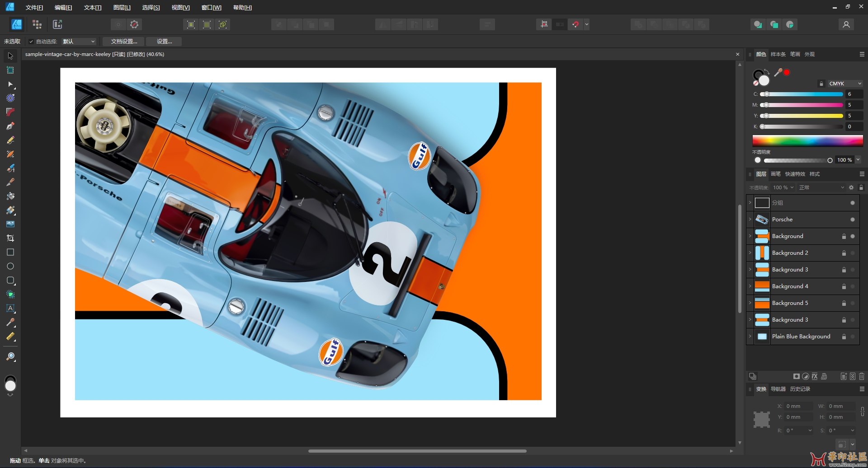The image size is (868, 468).
Task: Expand the Background 2 layer
Action: (x=750, y=253)
